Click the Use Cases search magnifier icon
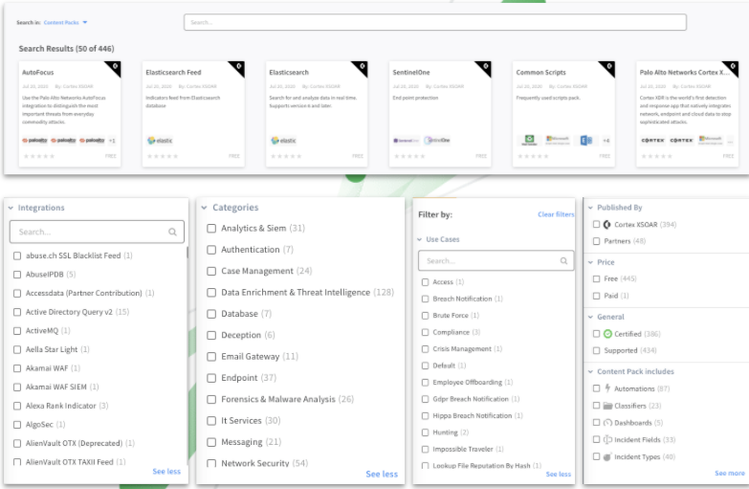Viewport: 749px width, 489px height. (x=564, y=261)
